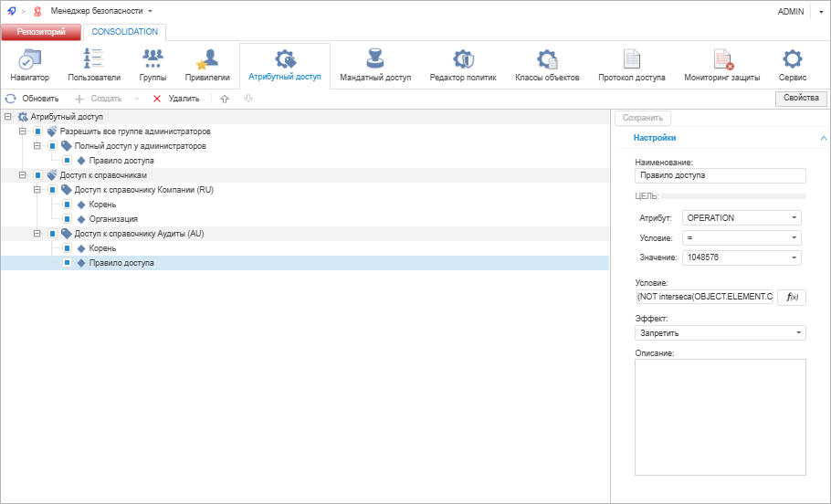Toggle checkbox for 'Полный доступ у администраторов'
831x504 pixels.
point(52,146)
